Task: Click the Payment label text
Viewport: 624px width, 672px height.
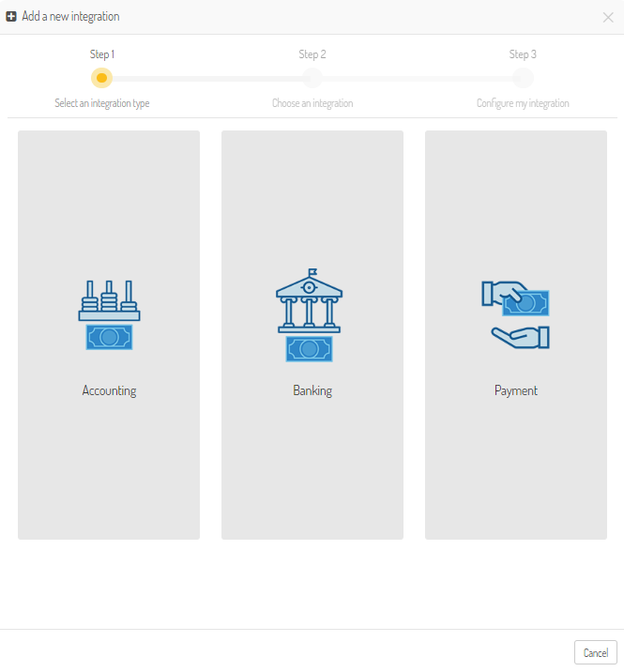Action: [x=515, y=390]
